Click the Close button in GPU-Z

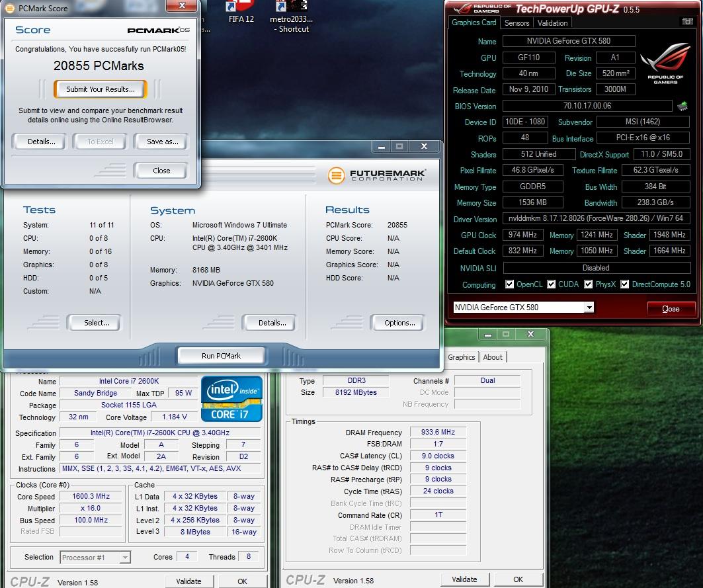pyautogui.click(x=671, y=309)
